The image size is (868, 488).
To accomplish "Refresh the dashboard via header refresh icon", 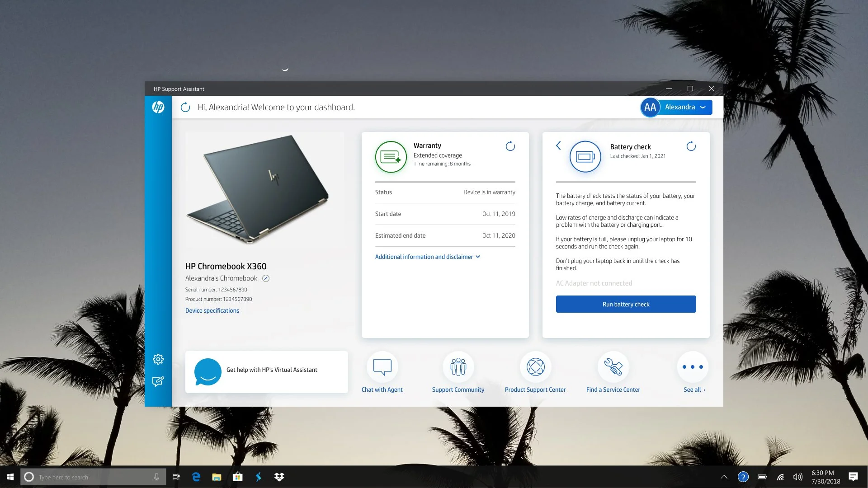I will coord(185,108).
